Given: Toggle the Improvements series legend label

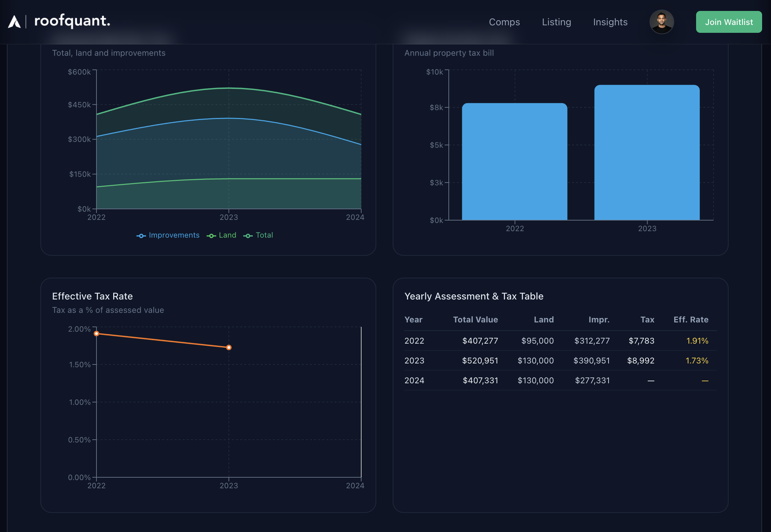Looking at the screenshot, I should click(174, 235).
